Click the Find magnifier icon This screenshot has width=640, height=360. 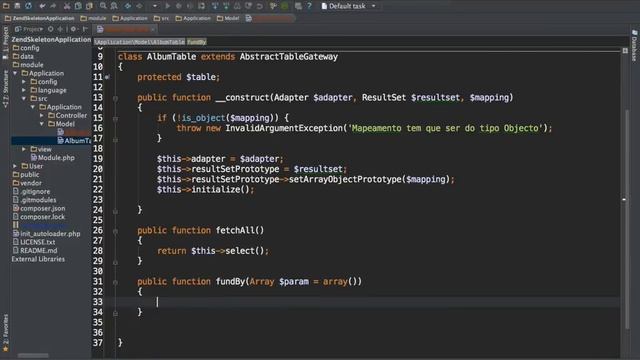tap(103, 6)
